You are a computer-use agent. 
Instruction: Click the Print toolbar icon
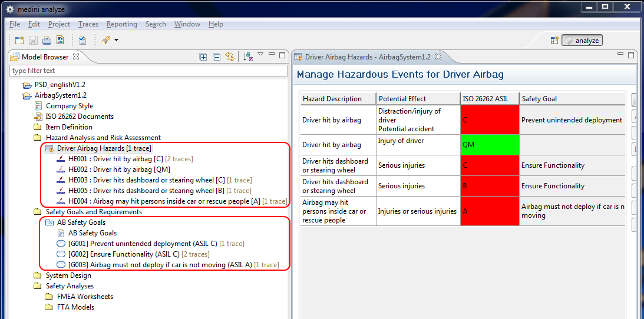click(47, 40)
